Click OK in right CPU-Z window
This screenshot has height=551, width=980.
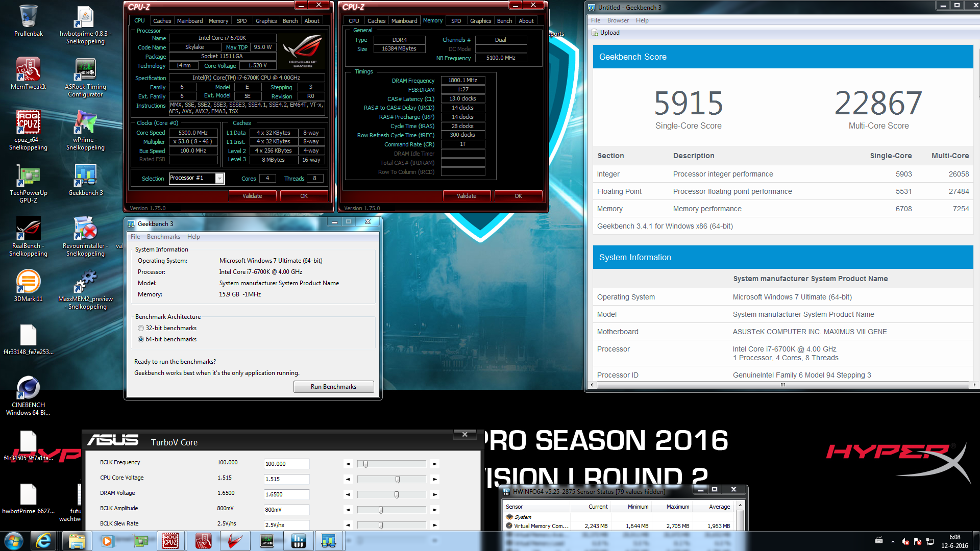(x=518, y=196)
